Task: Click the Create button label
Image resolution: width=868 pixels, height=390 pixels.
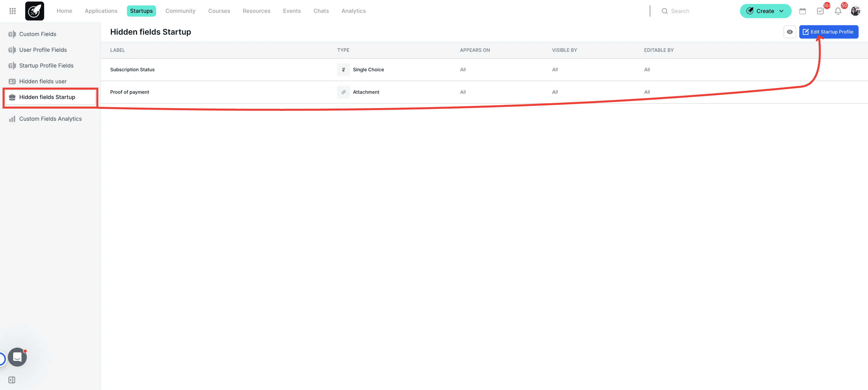Action: tap(765, 11)
